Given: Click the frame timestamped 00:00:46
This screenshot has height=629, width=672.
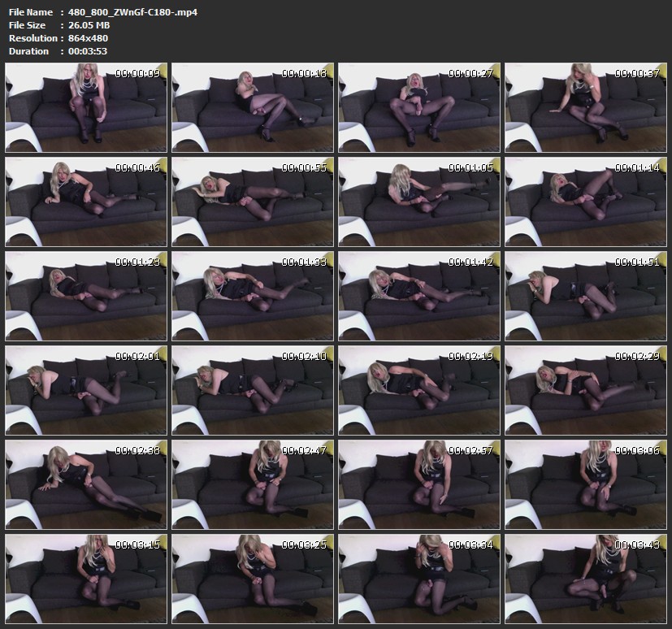Looking at the screenshot, I should pyautogui.click(x=86, y=202).
